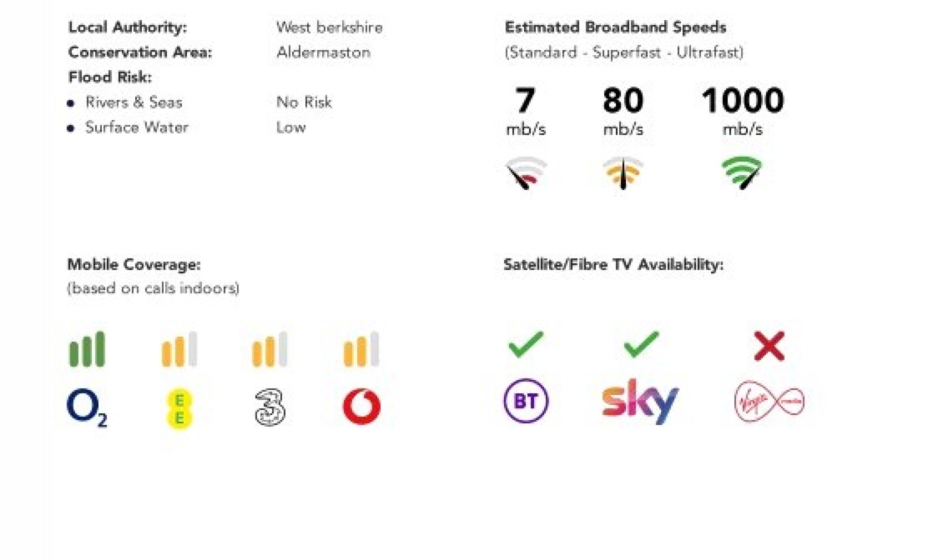The height and width of the screenshot is (560, 938).
Task: Click the orange signal bars above Vodafone
Action: tap(361, 349)
